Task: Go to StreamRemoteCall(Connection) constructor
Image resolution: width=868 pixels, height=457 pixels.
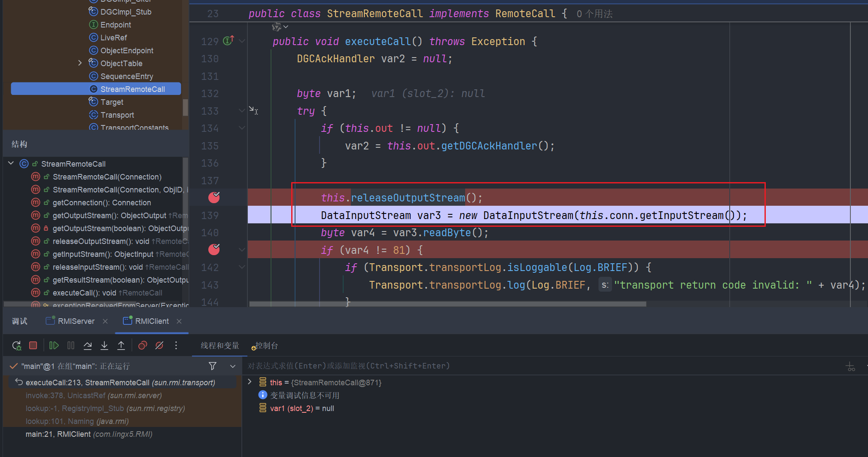Action: tap(107, 177)
